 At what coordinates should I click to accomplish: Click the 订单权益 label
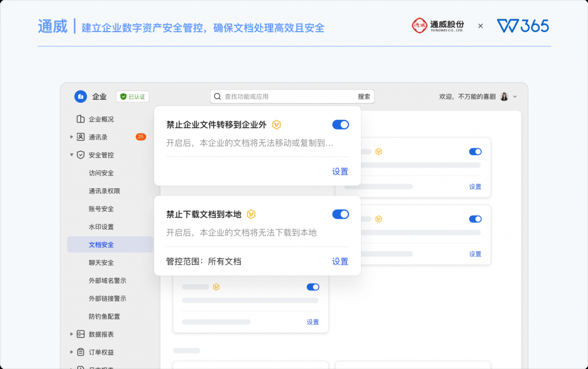coord(101,352)
